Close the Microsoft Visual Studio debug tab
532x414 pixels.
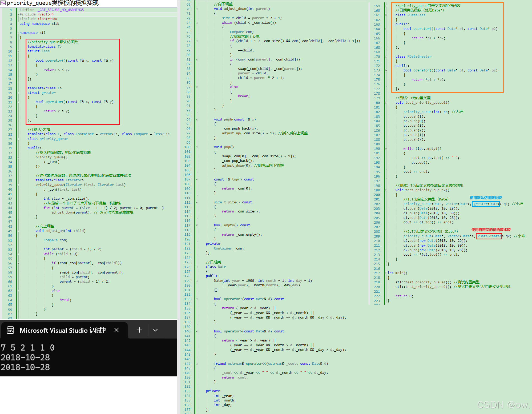point(116,330)
